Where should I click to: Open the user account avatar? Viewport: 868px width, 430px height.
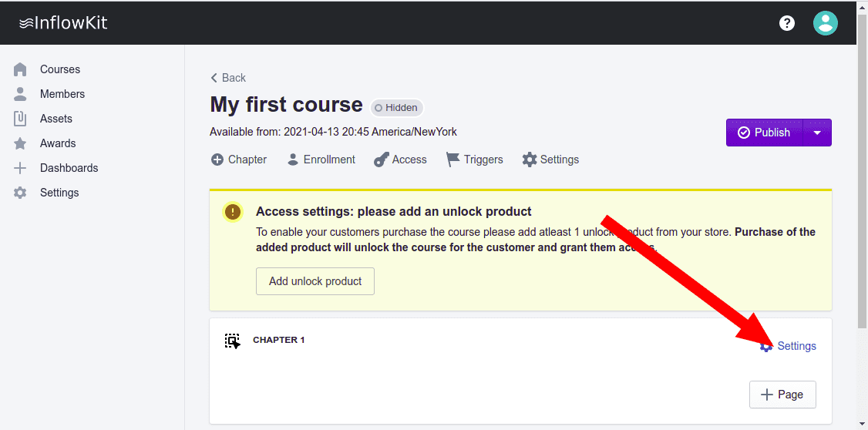point(825,23)
